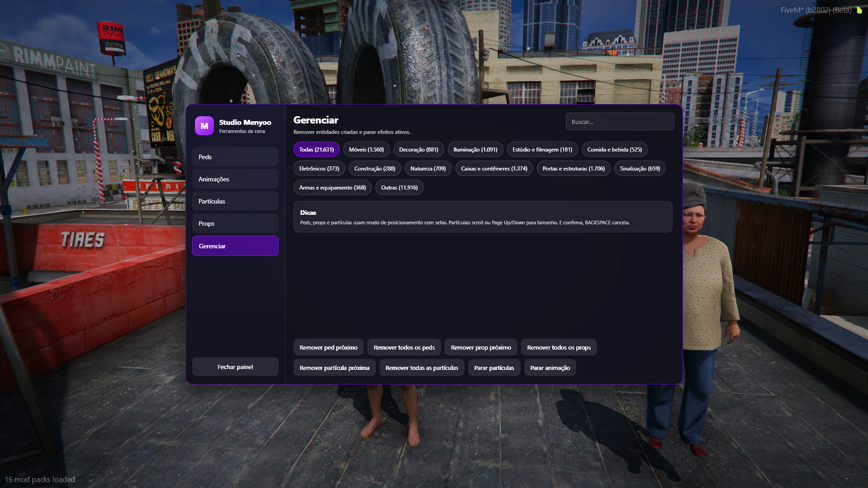This screenshot has width=868, height=488.
Task: Select the Eletrônicos (373) chip
Action: tap(319, 169)
